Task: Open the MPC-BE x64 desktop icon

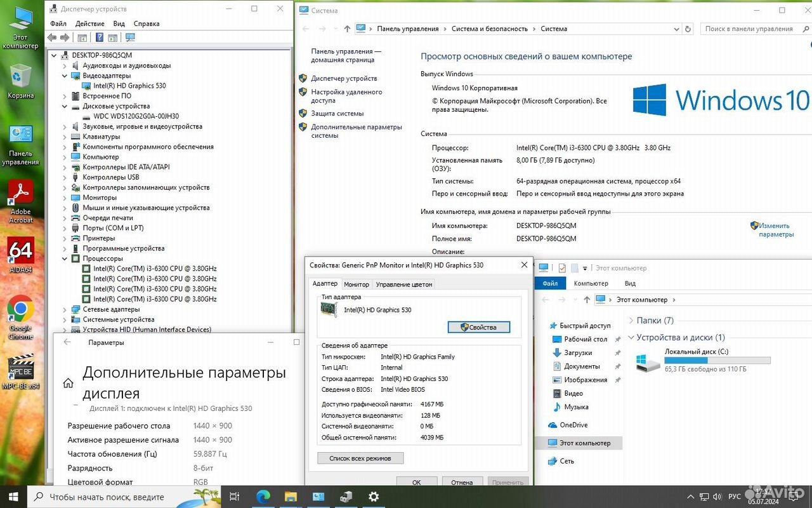Action: (20, 371)
